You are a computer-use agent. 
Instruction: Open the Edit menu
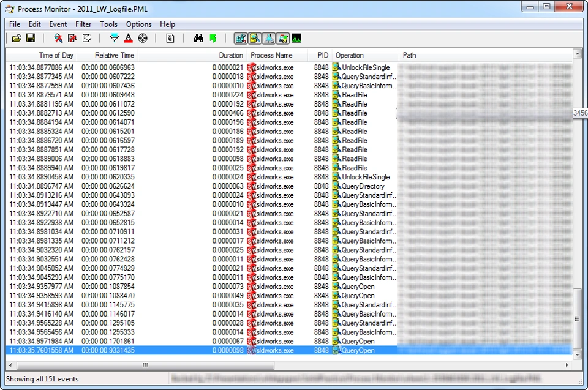tap(34, 24)
